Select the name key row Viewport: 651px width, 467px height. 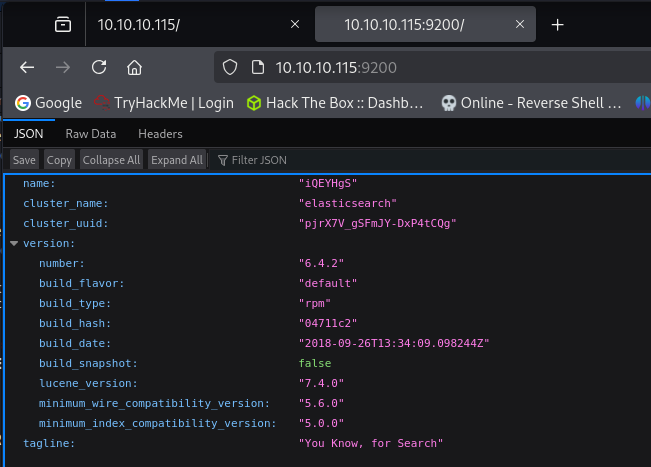point(39,183)
